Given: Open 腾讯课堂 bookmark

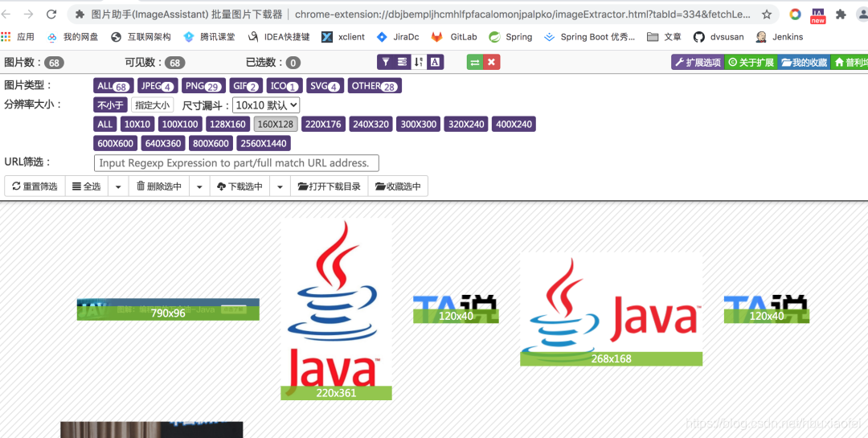Looking at the screenshot, I should tap(210, 37).
